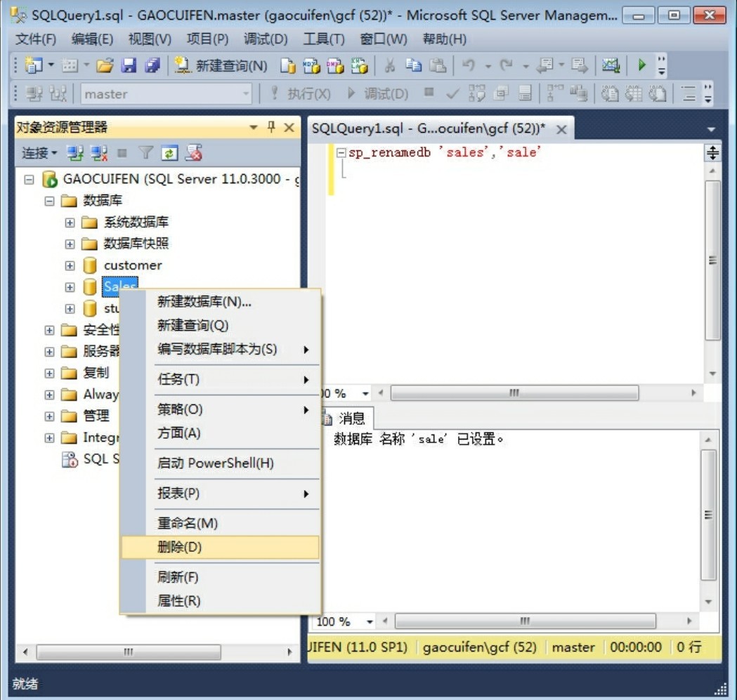
Task: Click the Cancel executing query stop icon
Action: pyautogui.click(x=428, y=92)
